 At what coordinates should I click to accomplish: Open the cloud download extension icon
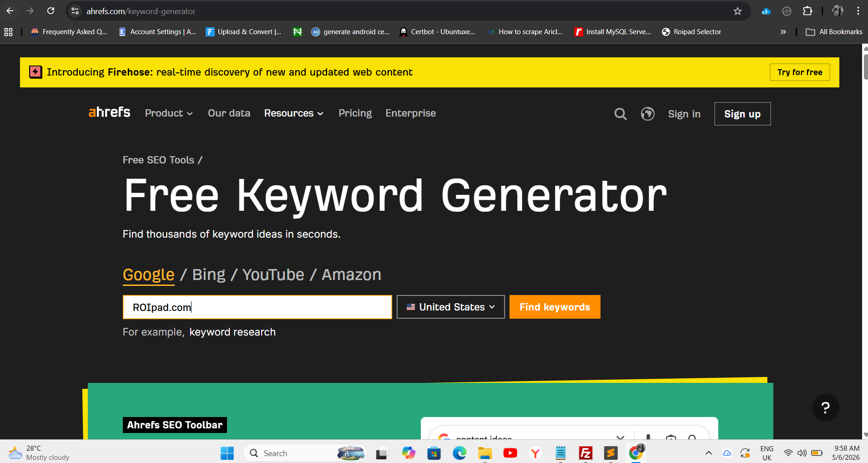(766, 11)
